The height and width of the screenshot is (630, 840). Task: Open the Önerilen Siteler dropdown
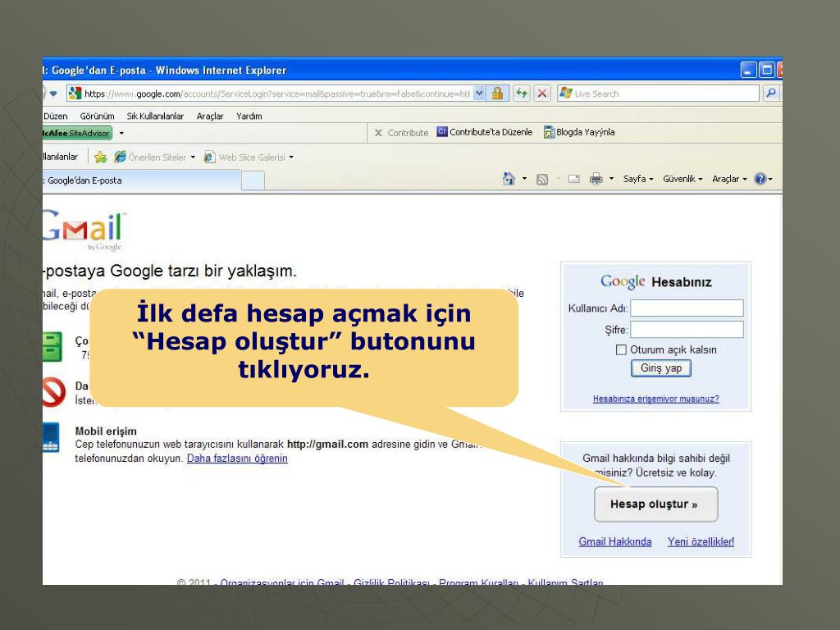(x=193, y=157)
